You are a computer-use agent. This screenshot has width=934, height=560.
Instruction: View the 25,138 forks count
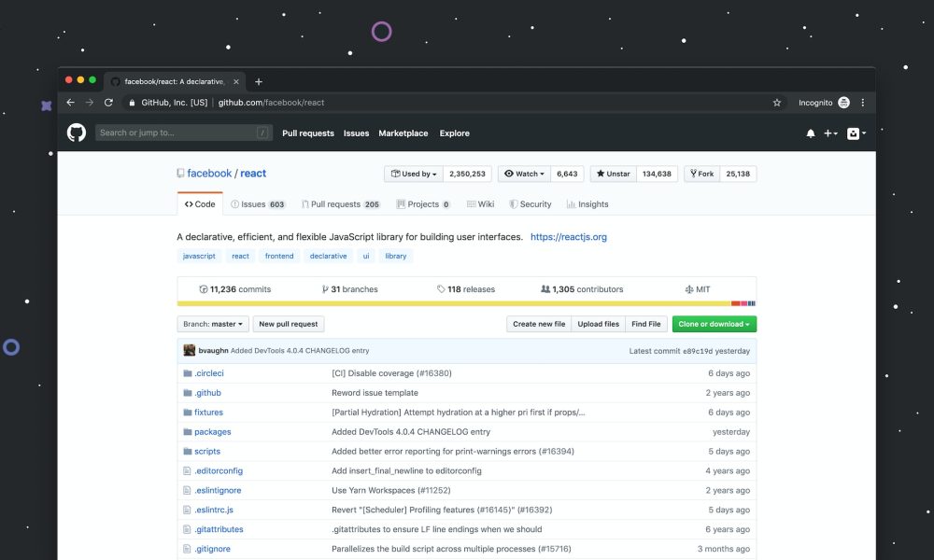738,174
